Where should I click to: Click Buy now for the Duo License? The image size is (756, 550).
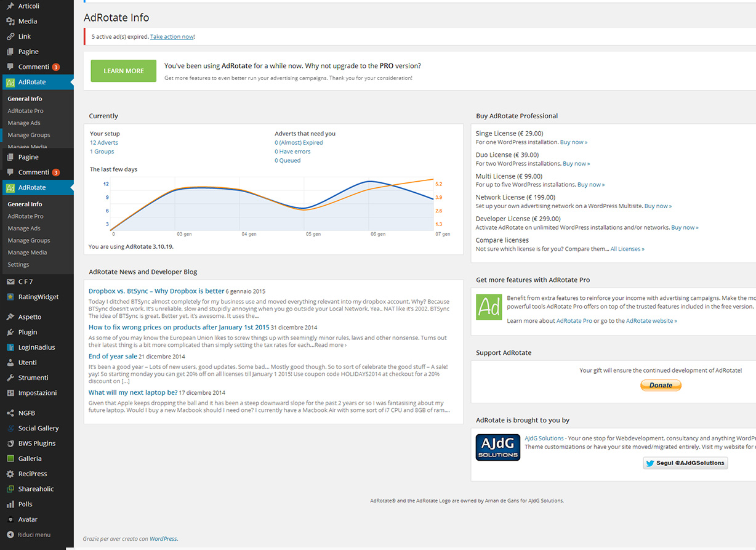[x=576, y=164]
